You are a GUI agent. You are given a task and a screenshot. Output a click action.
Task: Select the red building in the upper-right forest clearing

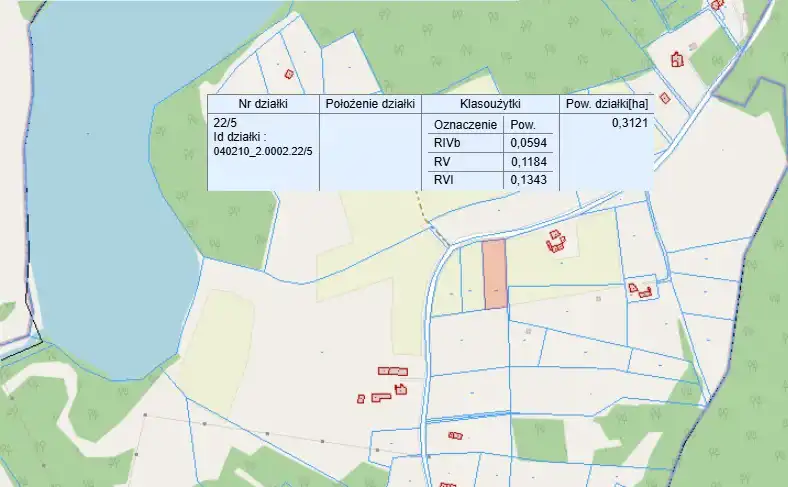click(678, 59)
